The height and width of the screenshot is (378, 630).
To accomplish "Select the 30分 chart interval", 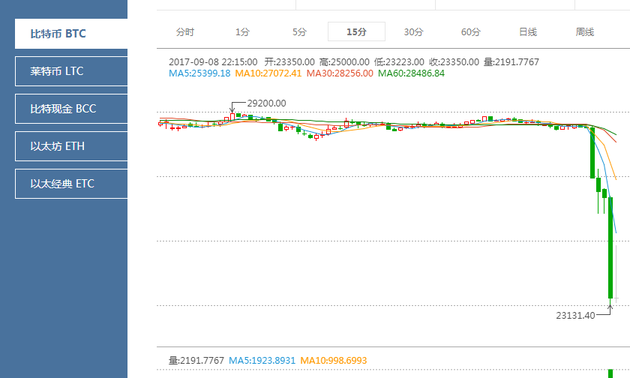I will coord(413,32).
